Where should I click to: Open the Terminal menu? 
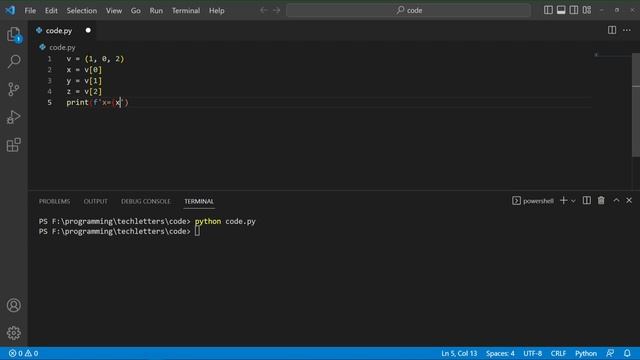186,11
